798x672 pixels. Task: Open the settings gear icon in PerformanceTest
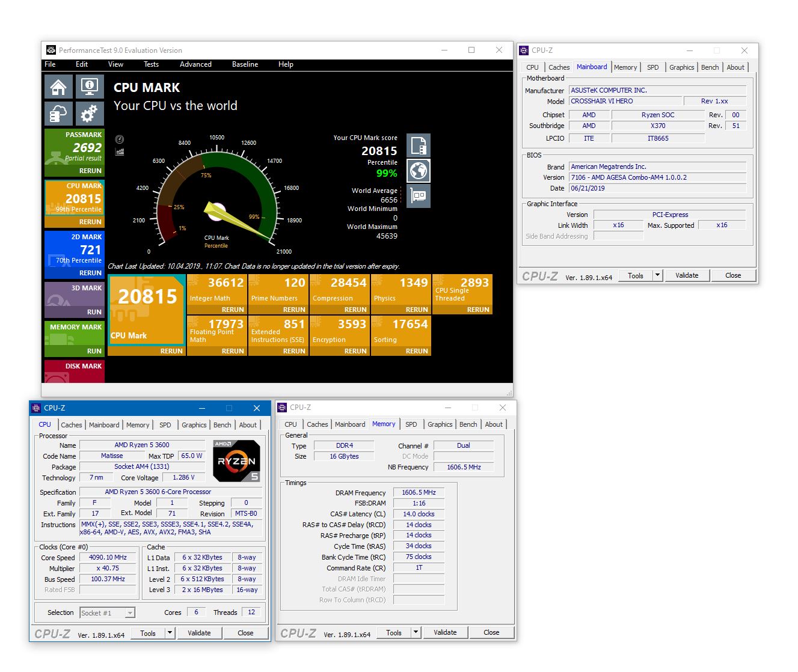tap(90, 113)
